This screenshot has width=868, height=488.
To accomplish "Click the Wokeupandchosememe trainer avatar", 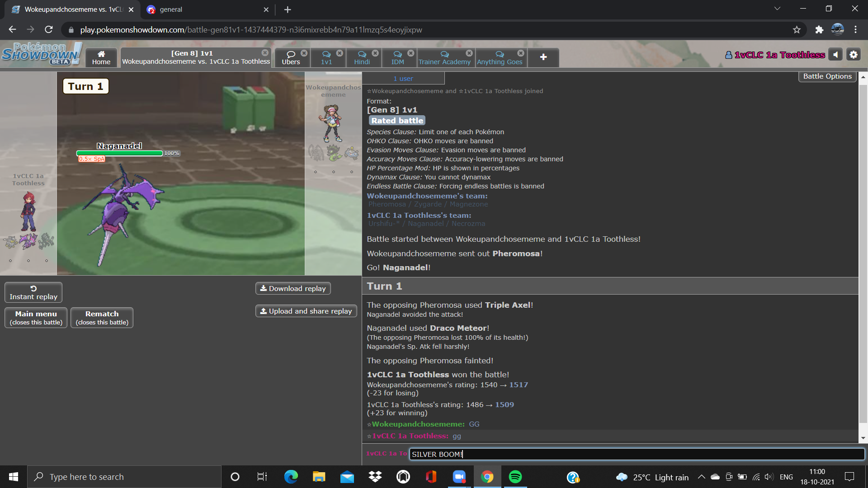I will (332, 123).
